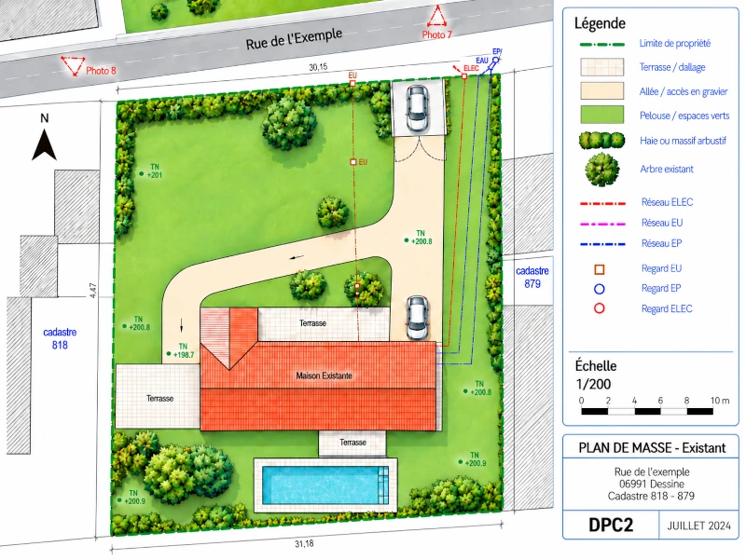Click the car parked at the street entrance
This screenshot has width=746, height=560.
[418, 109]
